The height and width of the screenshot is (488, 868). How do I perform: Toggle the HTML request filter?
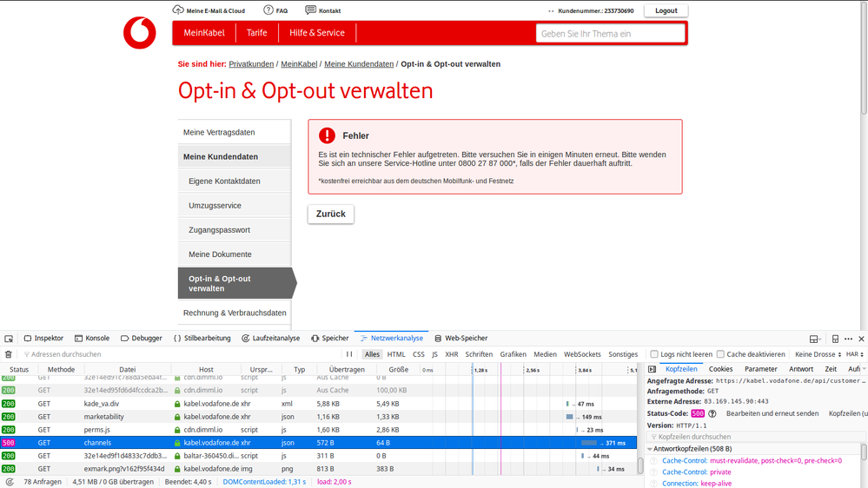tap(396, 354)
